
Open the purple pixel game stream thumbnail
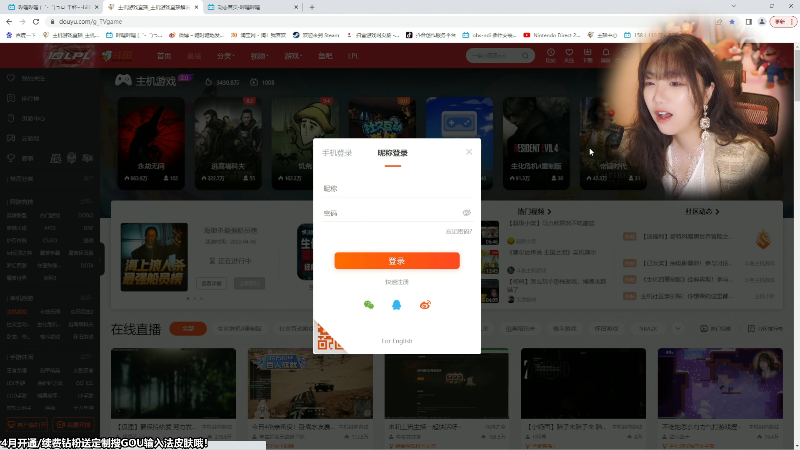click(x=720, y=383)
